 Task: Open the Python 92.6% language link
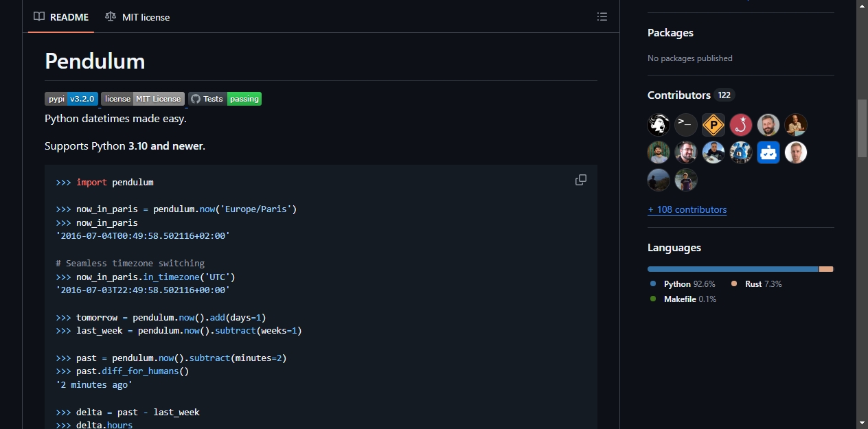click(683, 283)
